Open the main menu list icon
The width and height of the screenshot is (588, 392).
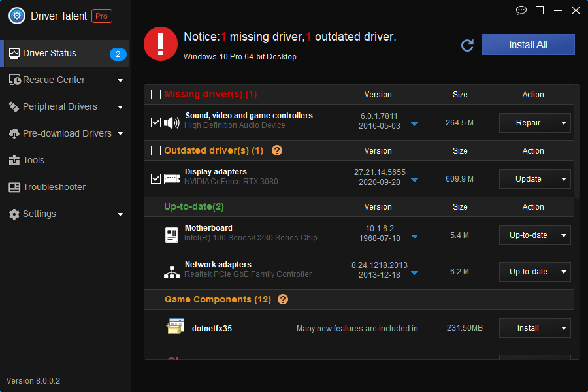(x=539, y=10)
